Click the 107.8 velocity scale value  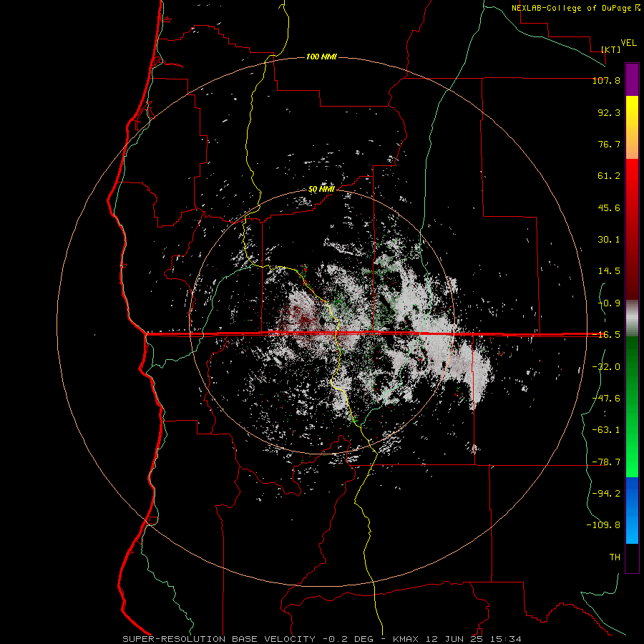606,80
